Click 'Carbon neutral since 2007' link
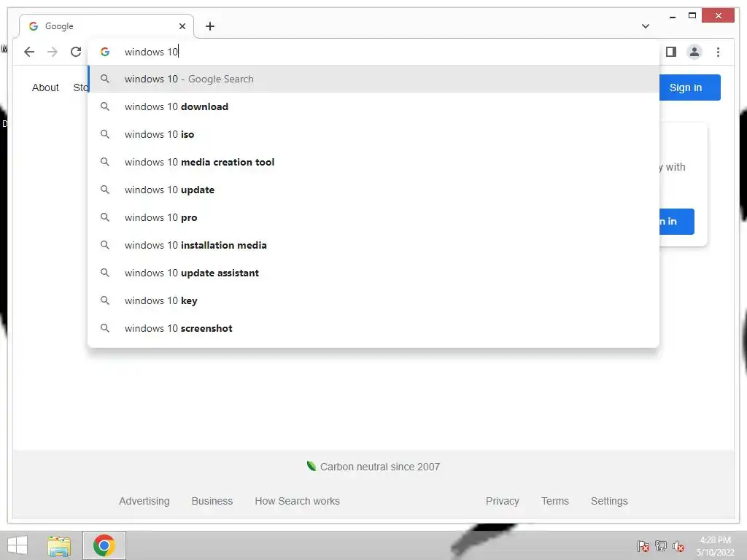The width and height of the screenshot is (747, 560). (x=373, y=467)
